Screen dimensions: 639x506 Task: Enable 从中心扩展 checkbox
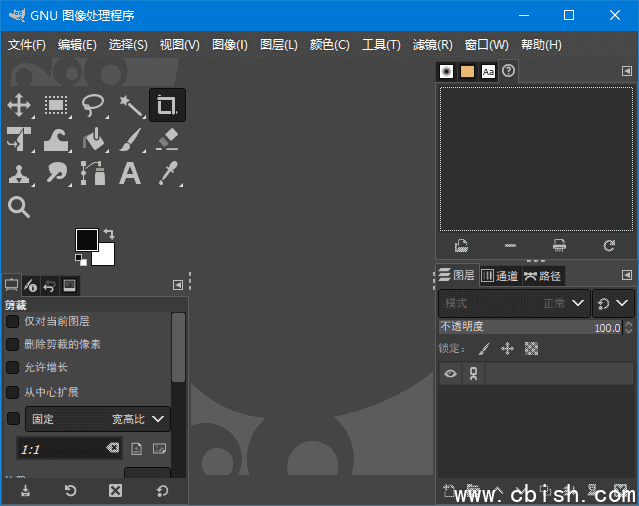[x=13, y=392]
